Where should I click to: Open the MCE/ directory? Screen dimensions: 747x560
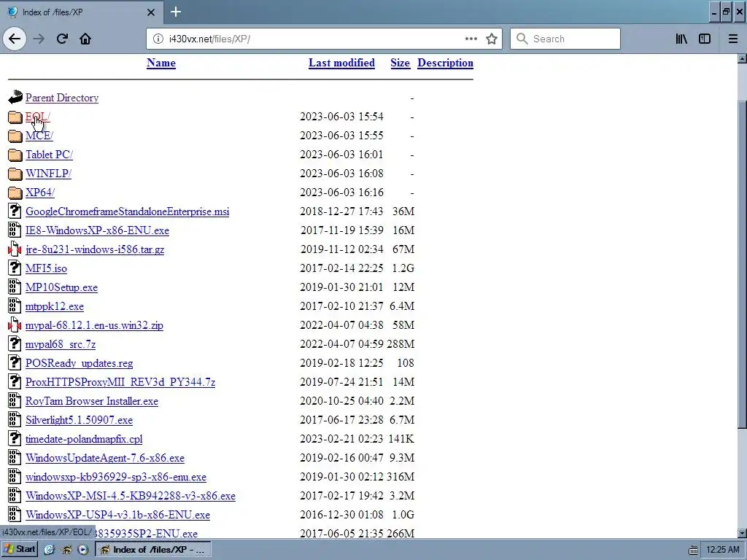click(x=39, y=136)
